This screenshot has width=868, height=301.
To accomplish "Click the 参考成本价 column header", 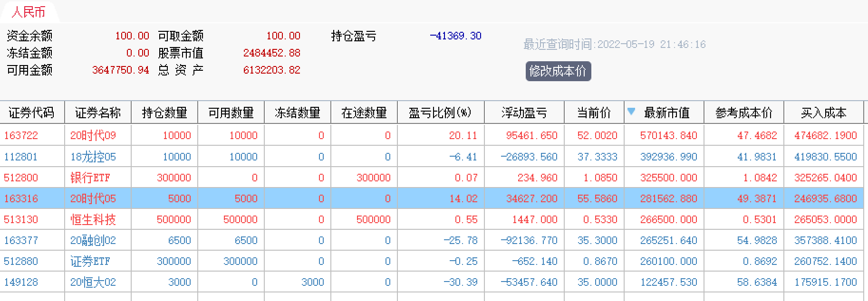I will (744, 113).
